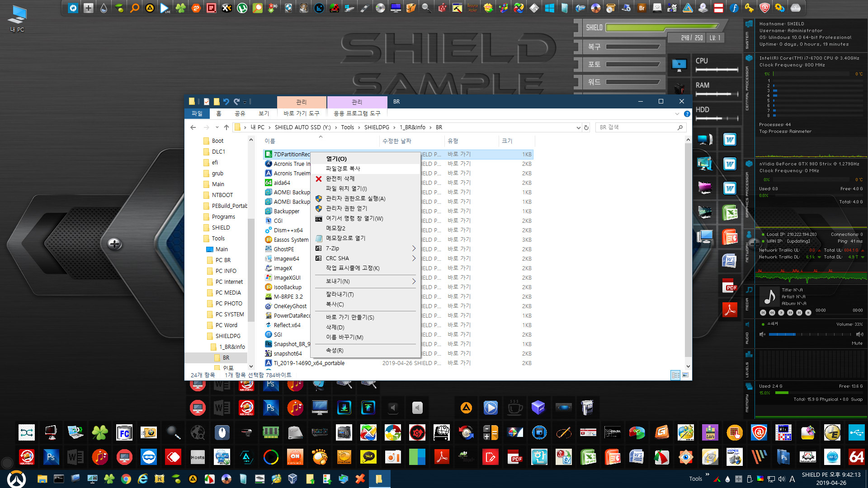Open Explorer help question mark icon
This screenshot has height=488, width=868.
pyautogui.click(x=687, y=114)
